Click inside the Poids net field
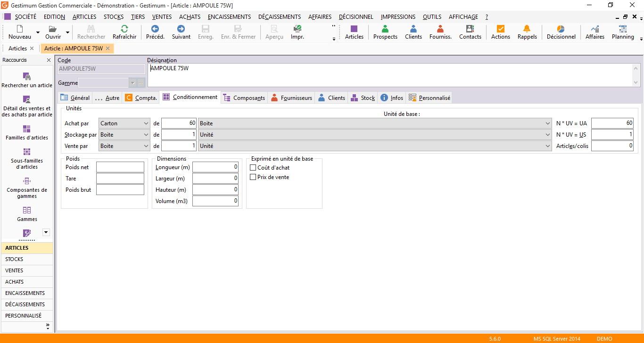 pyautogui.click(x=120, y=167)
